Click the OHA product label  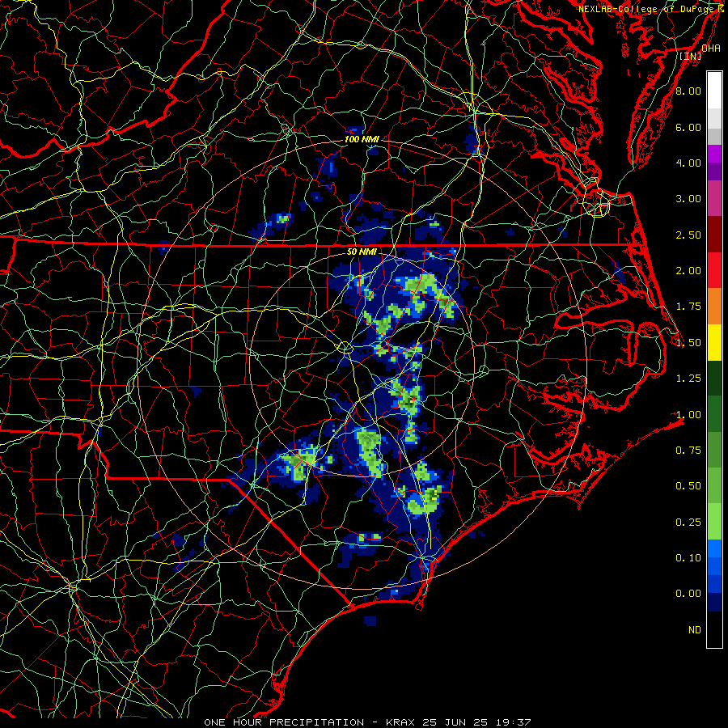coord(711,49)
